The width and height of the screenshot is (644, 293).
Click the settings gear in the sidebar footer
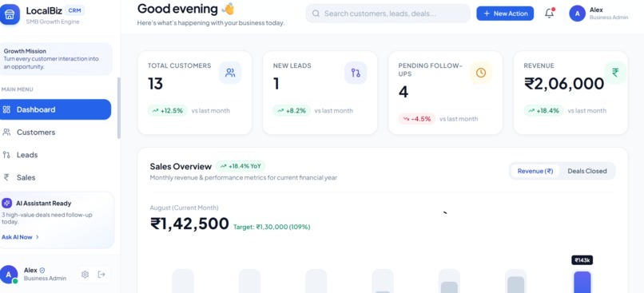pos(85,275)
